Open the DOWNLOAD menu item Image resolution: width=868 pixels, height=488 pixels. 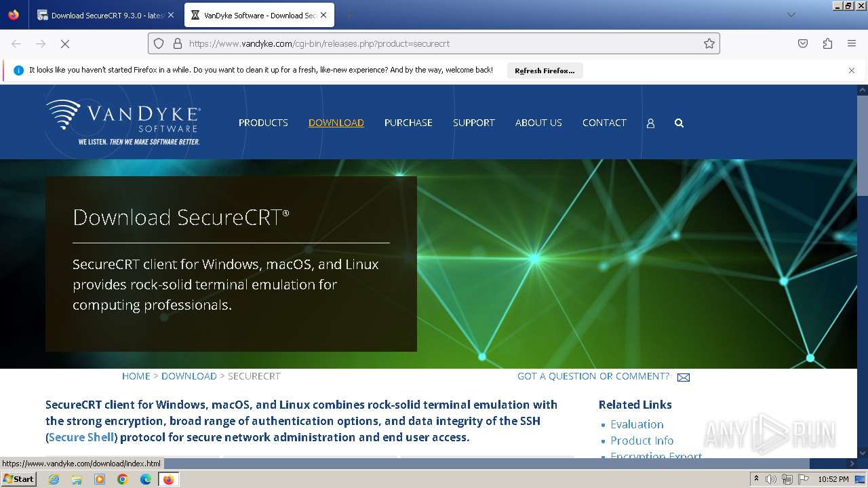[336, 123]
